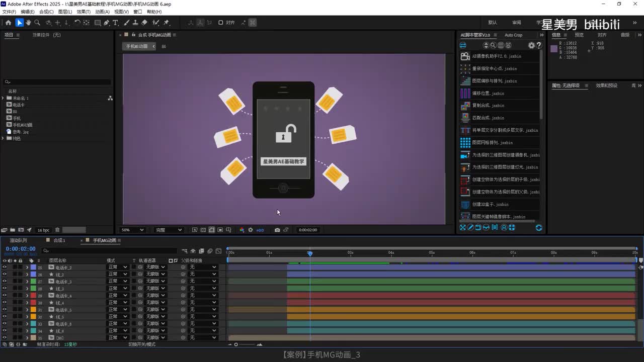
Task: Toggle visibility of 电话卡_4 layer
Action: [x=5, y=296]
